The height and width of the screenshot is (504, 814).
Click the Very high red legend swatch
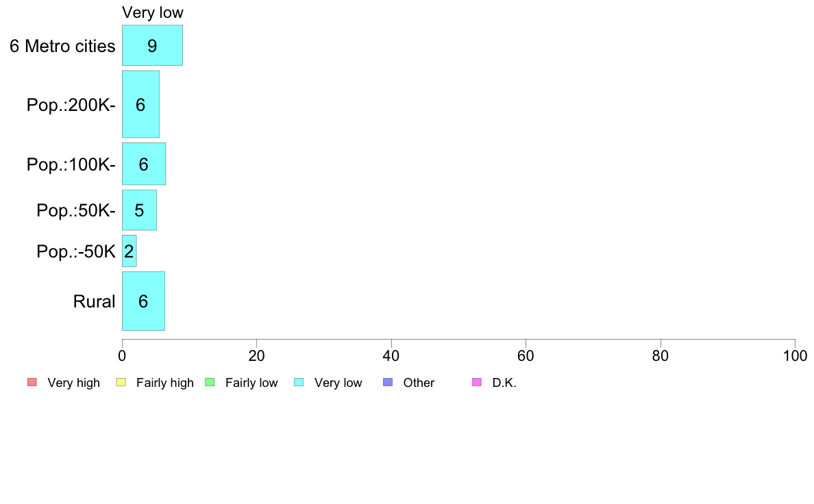(x=32, y=382)
